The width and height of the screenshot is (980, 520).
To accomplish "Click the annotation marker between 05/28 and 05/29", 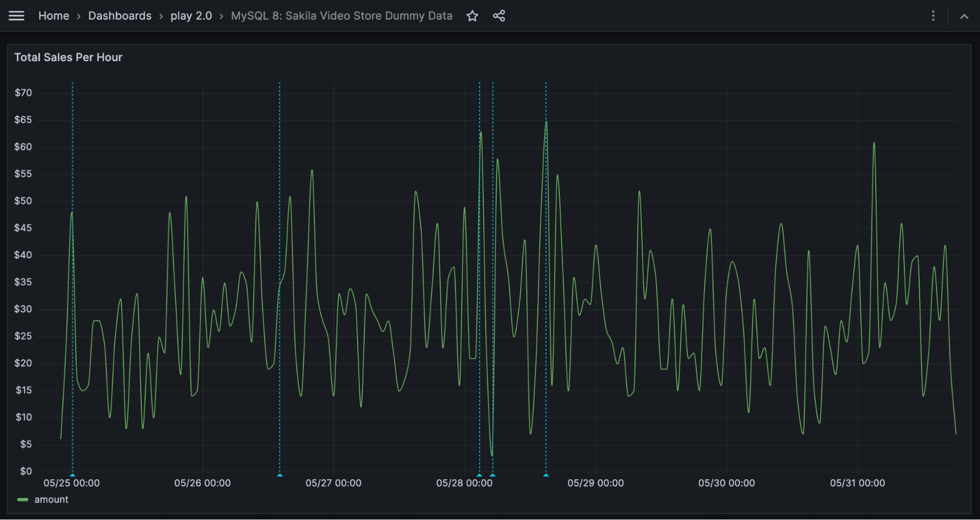I will (x=546, y=474).
